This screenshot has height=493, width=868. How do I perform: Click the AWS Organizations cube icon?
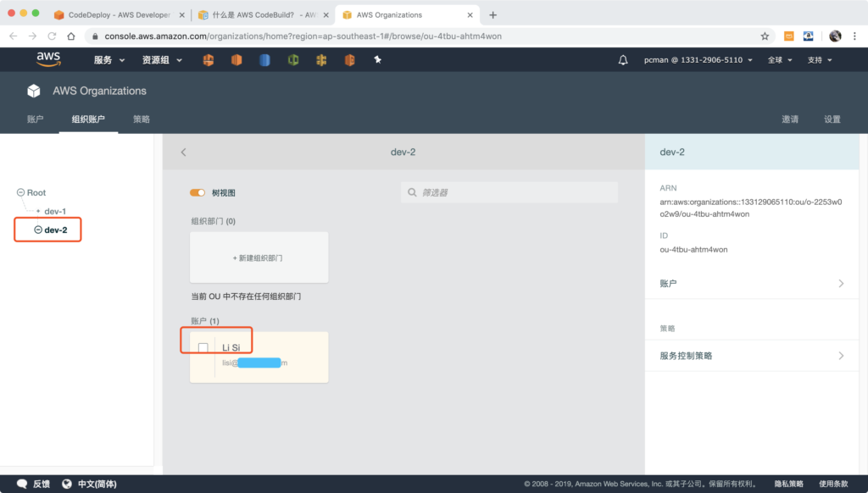pos(34,91)
